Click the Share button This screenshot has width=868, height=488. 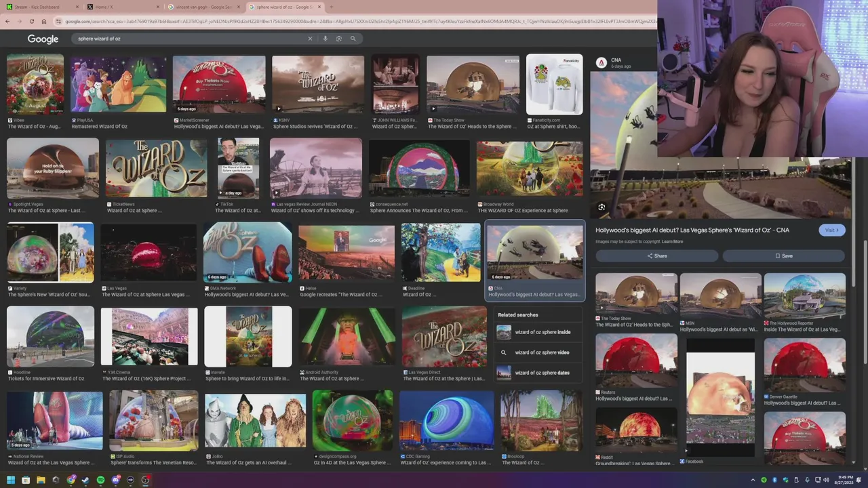(656, 256)
